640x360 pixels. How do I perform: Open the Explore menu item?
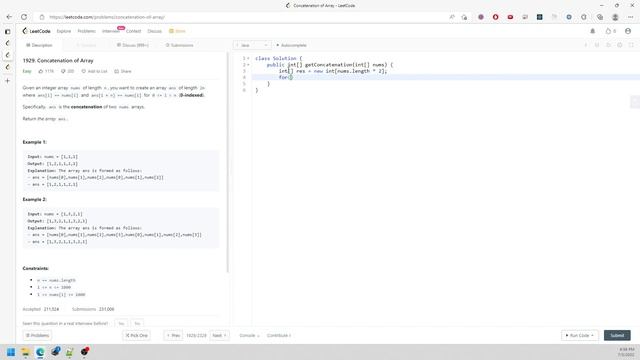pyautogui.click(x=64, y=31)
